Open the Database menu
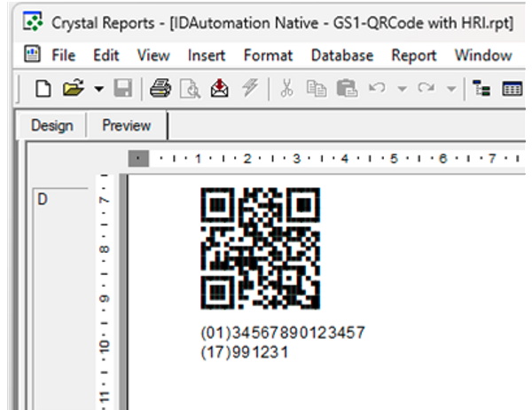532x410 pixels. coord(341,55)
